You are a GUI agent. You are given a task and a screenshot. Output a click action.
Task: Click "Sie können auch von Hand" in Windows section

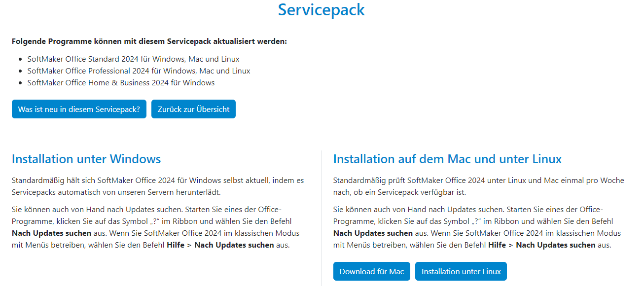point(59,210)
